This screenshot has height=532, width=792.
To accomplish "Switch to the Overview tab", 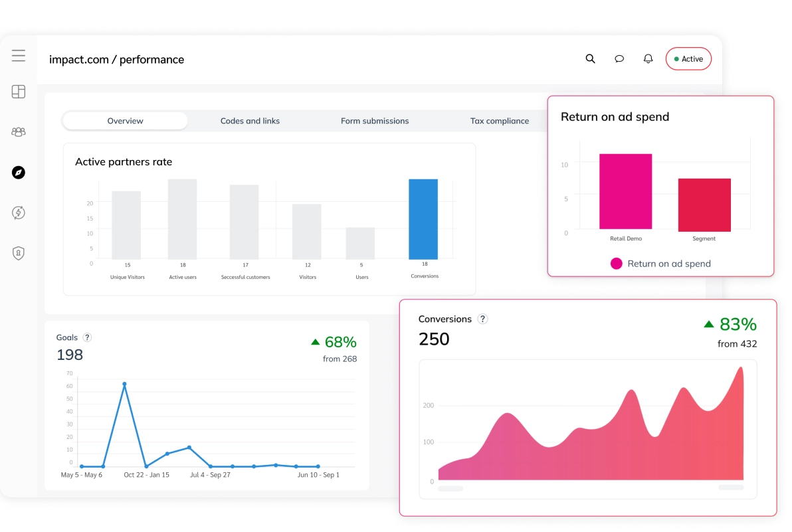I will [x=125, y=121].
